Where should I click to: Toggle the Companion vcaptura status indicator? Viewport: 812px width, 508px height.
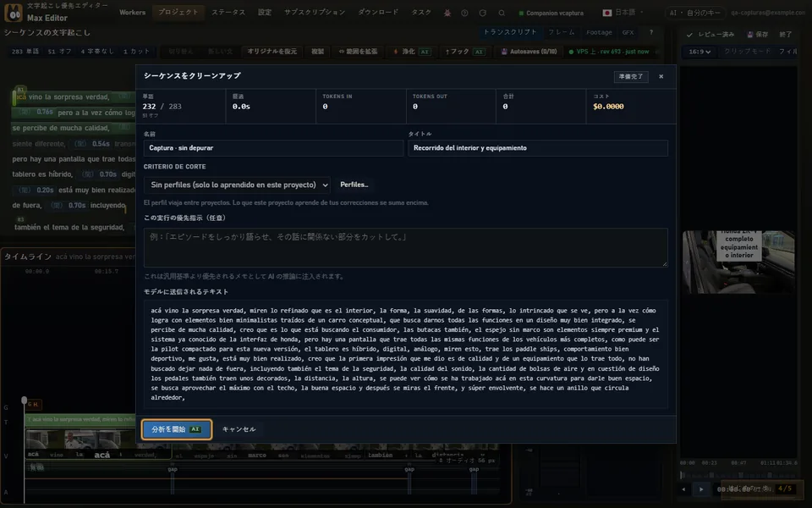click(x=551, y=13)
